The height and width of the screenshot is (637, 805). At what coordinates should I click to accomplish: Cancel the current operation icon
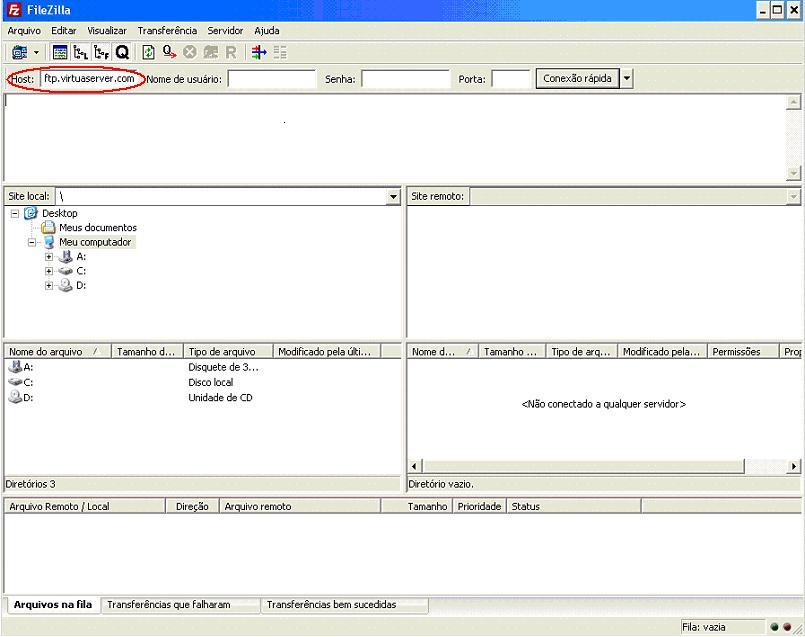pos(190,52)
